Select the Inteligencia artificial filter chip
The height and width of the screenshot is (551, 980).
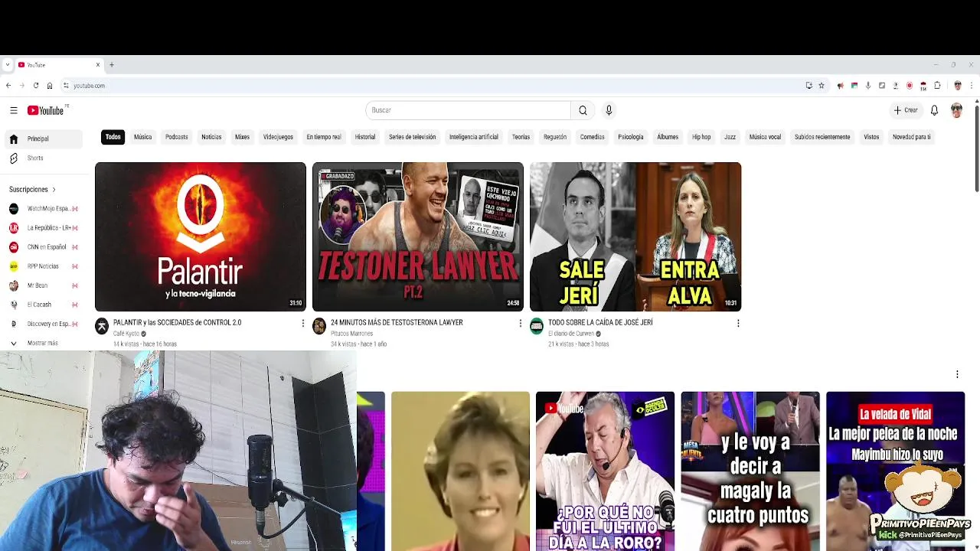coord(474,137)
